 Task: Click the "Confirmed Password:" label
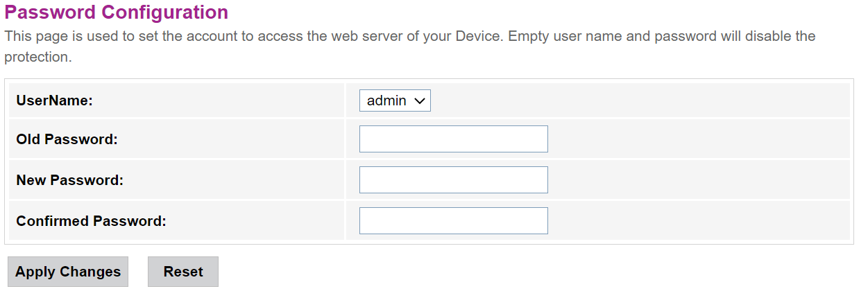91,221
